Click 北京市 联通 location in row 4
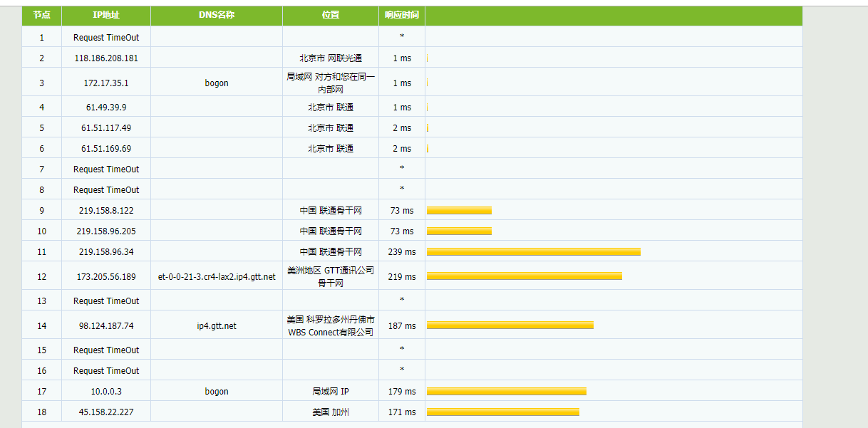 (331, 108)
